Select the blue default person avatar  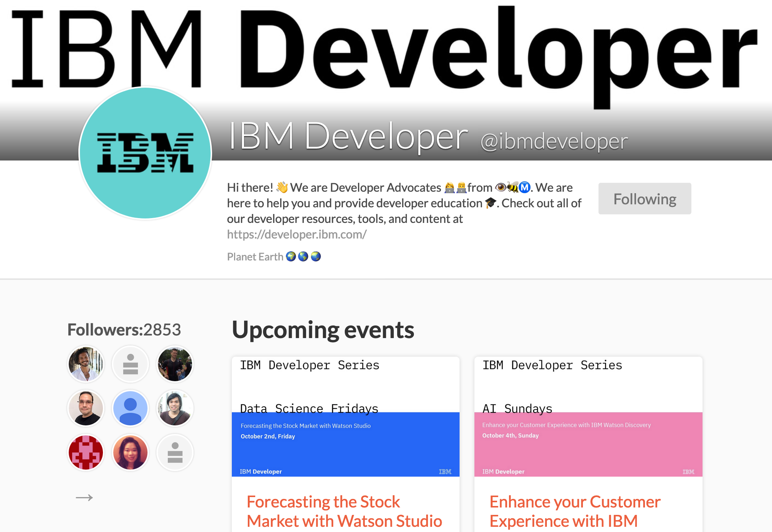coord(130,408)
